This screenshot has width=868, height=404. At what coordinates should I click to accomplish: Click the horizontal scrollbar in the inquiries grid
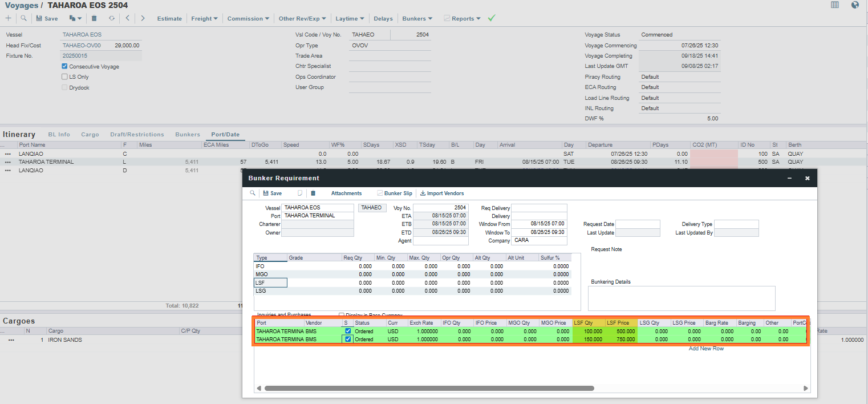[x=429, y=389]
